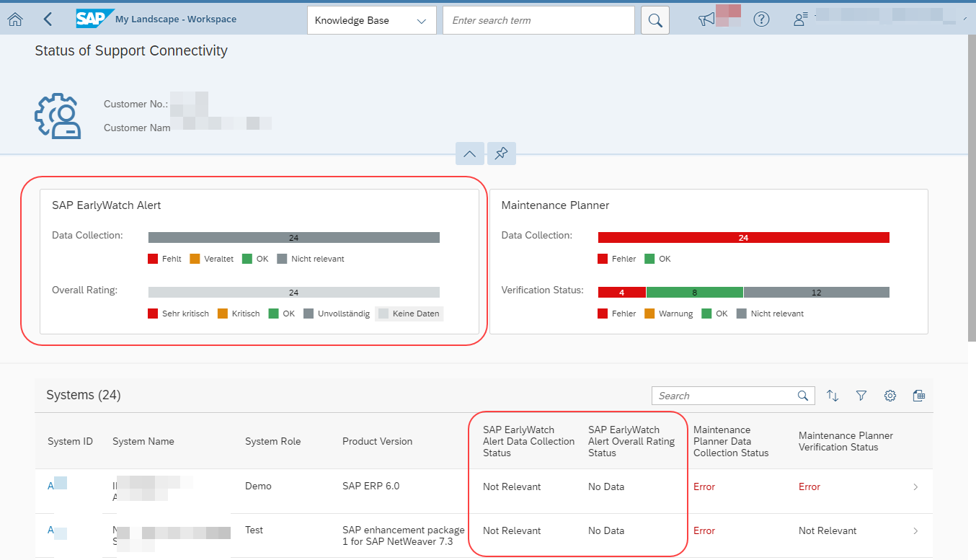Image resolution: width=976 pixels, height=560 pixels.
Task: Collapse the page header with up chevron
Action: pyautogui.click(x=469, y=154)
